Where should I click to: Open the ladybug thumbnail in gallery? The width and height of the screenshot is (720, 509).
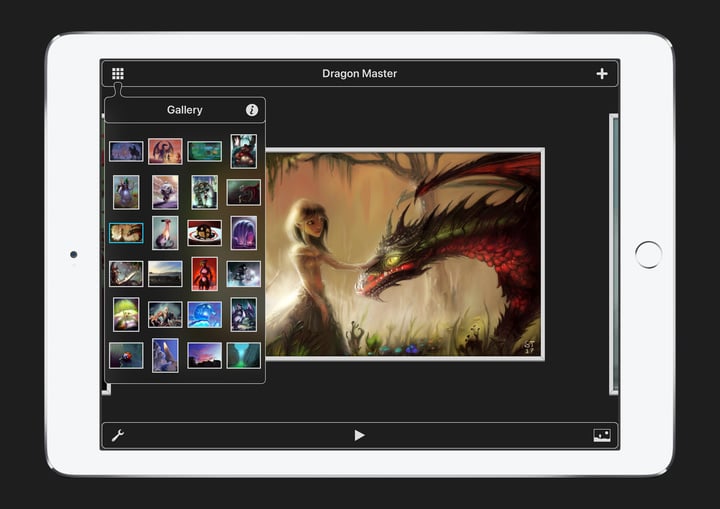point(126,356)
